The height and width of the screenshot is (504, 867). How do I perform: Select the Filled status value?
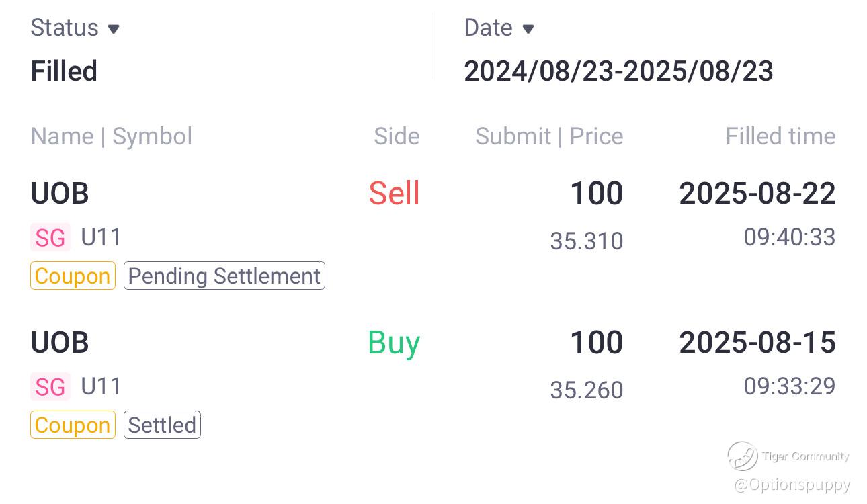[x=64, y=71]
